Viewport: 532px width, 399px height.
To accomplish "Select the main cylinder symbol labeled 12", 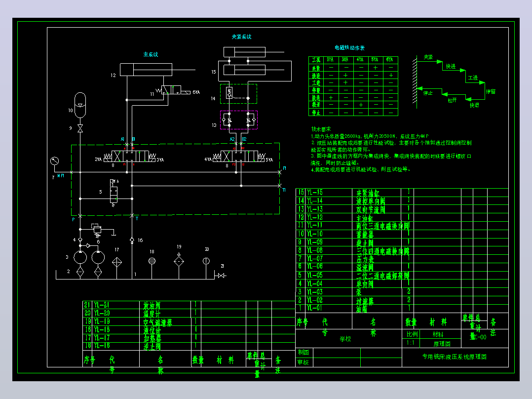I will pos(146,70).
